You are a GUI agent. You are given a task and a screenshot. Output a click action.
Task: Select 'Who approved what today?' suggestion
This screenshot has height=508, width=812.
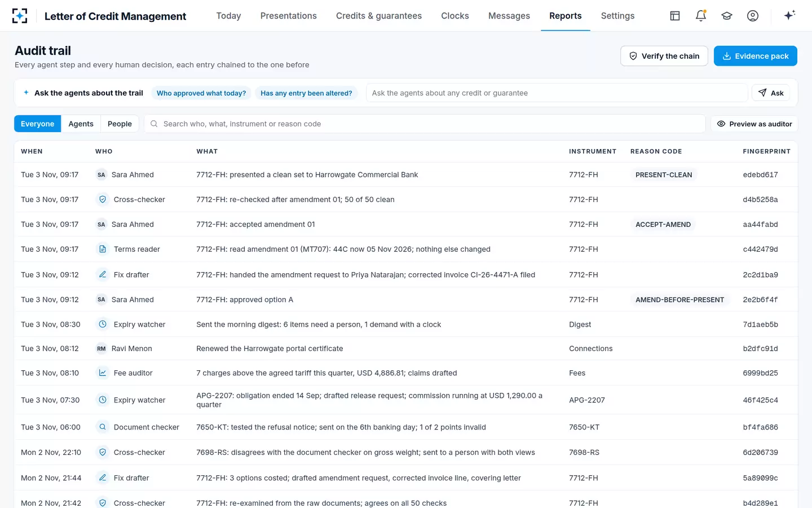(201, 93)
